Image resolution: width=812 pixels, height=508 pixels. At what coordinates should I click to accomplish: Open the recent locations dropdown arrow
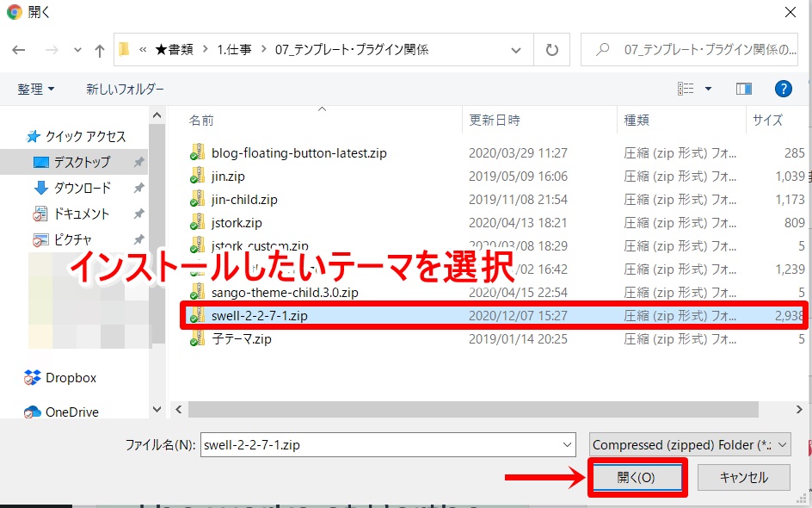(x=77, y=50)
